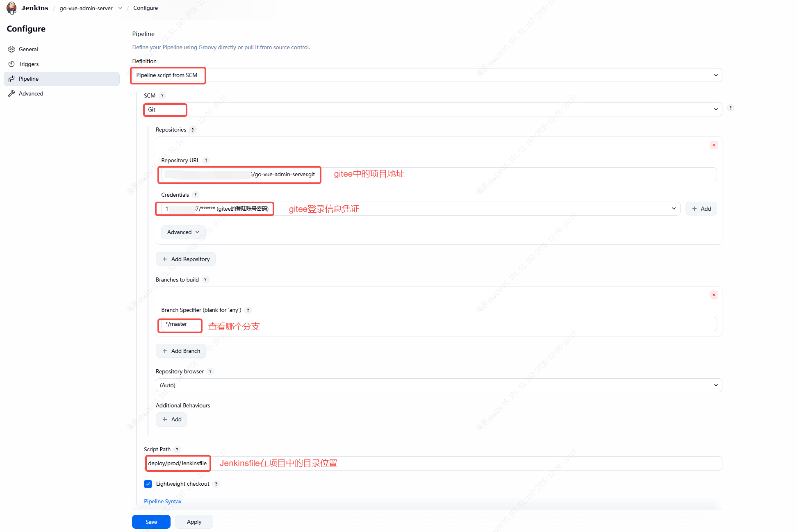Screen dimensions: 797x532
Task: Click the help icon beside Script Path
Action: coord(177,449)
